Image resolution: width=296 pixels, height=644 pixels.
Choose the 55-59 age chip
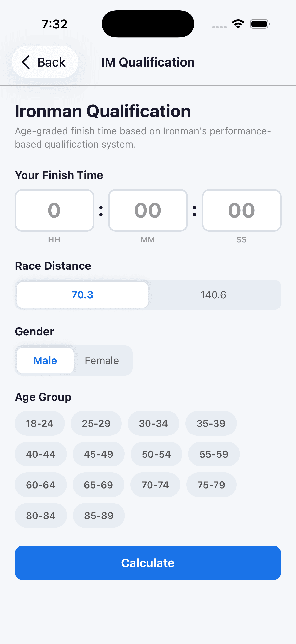tap(214, 454)
